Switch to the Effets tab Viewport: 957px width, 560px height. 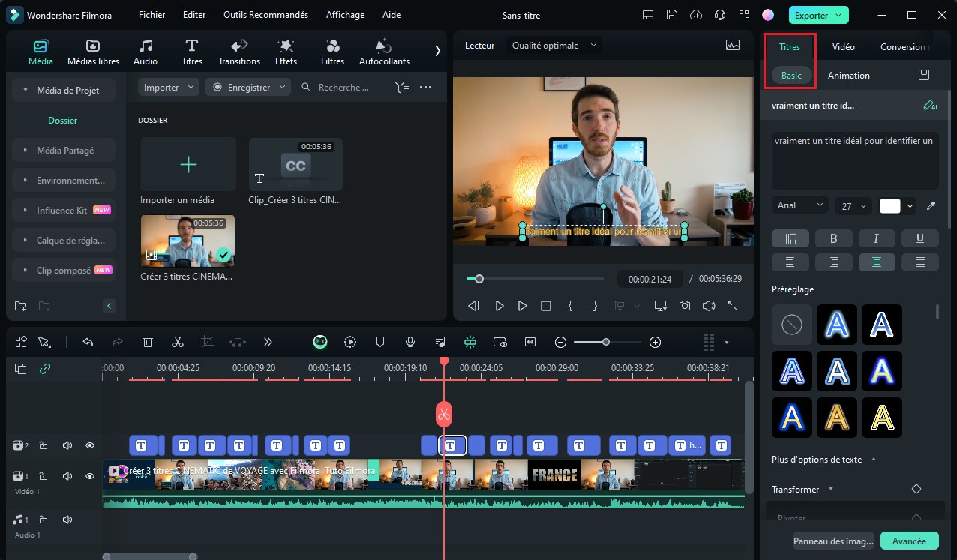pyautogui.click(x=286, y=52)
